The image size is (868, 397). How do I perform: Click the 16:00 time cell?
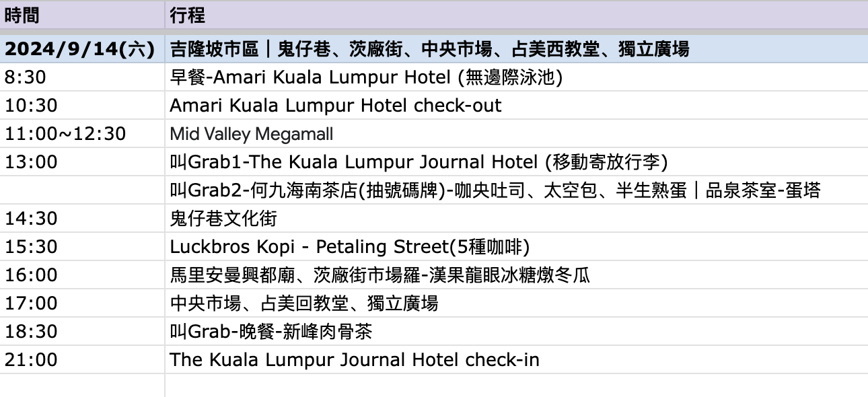82,275
